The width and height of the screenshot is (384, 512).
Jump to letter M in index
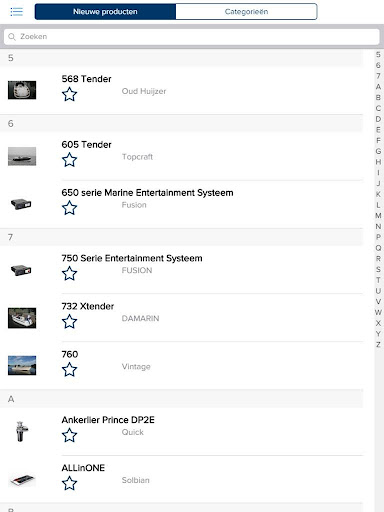pyautogui.click(x=378, y=216)
